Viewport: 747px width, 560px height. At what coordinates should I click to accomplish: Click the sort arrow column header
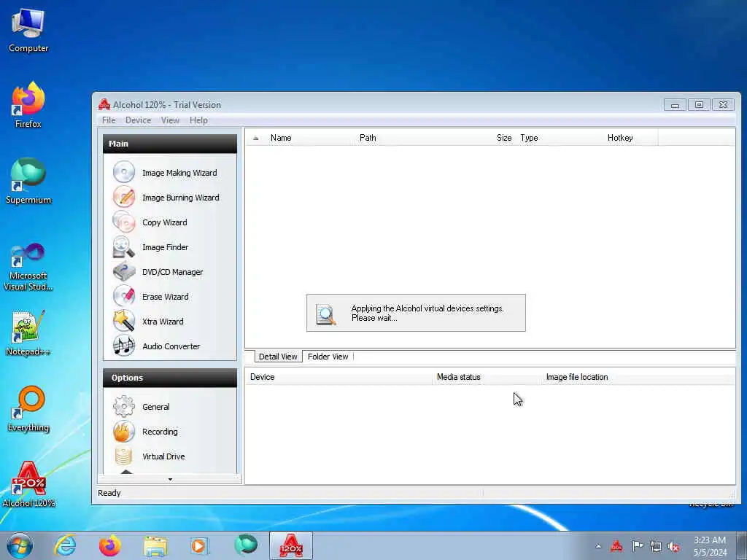point(256,138)
